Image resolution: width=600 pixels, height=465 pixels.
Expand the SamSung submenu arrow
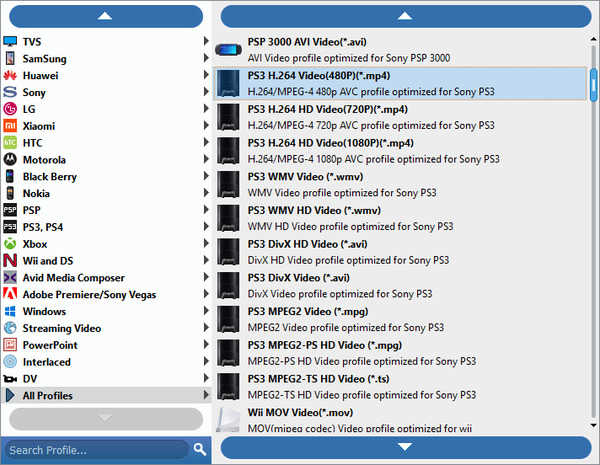(x=206, y=58)
